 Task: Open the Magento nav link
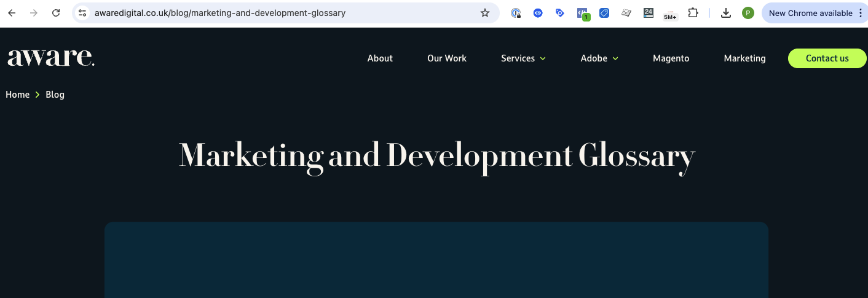pos(671,58)
